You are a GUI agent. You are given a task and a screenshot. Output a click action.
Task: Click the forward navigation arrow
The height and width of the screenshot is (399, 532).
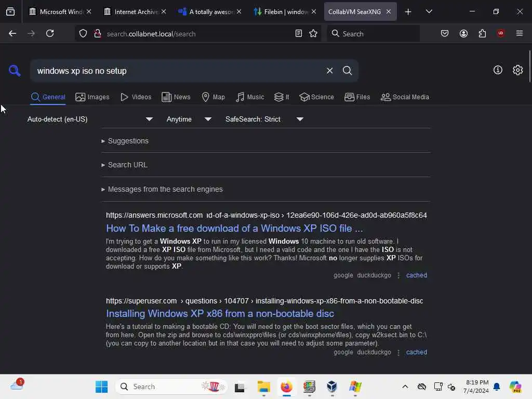[x=31, y=33]
